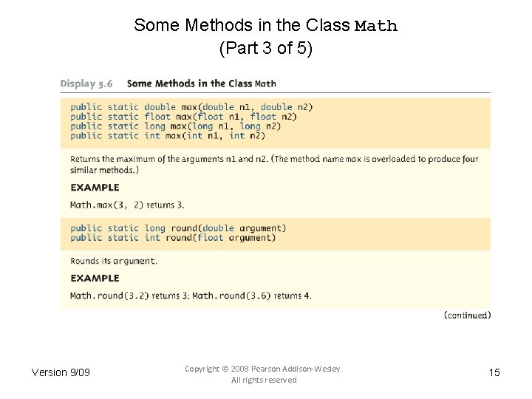Screen dimensions: 532x399
Task: Click the Pearson Addison-Wesley copyright notice
Action: tap(264, 374)
